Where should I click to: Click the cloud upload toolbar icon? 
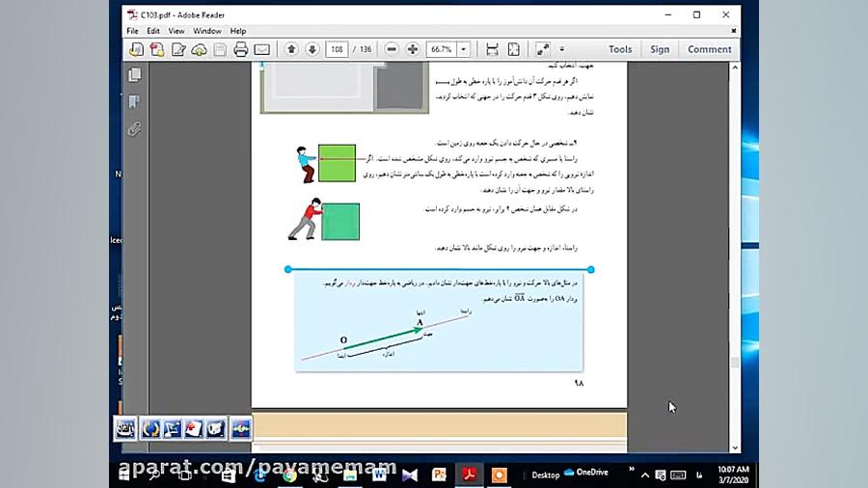[200, 49]
